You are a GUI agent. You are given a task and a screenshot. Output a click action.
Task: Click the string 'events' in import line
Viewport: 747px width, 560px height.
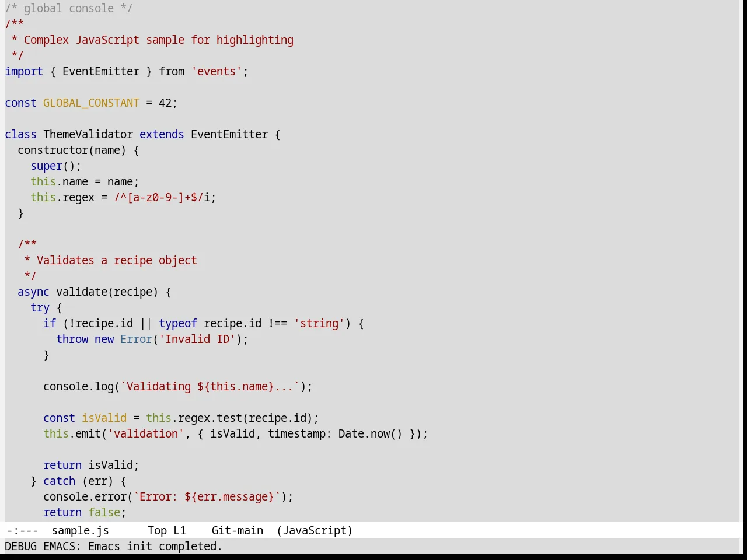pyautogui.click(x=217, y=71)
